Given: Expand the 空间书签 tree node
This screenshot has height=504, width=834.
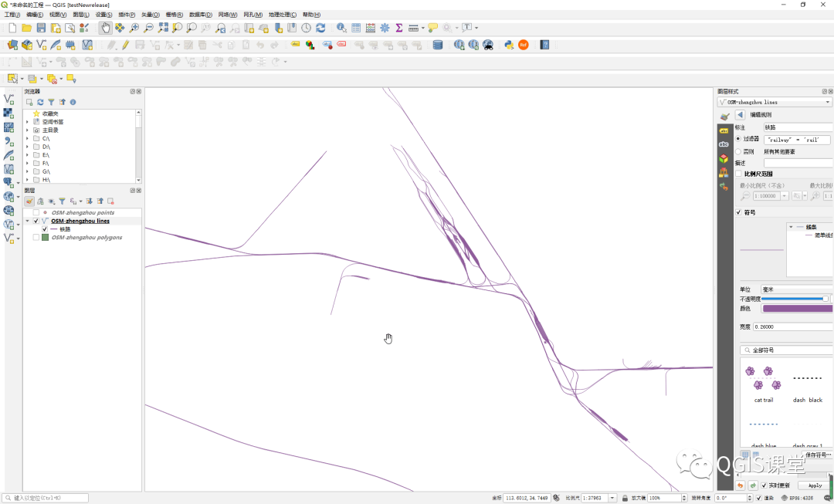Looking at the screenshot, I should [x=27, y=122].
